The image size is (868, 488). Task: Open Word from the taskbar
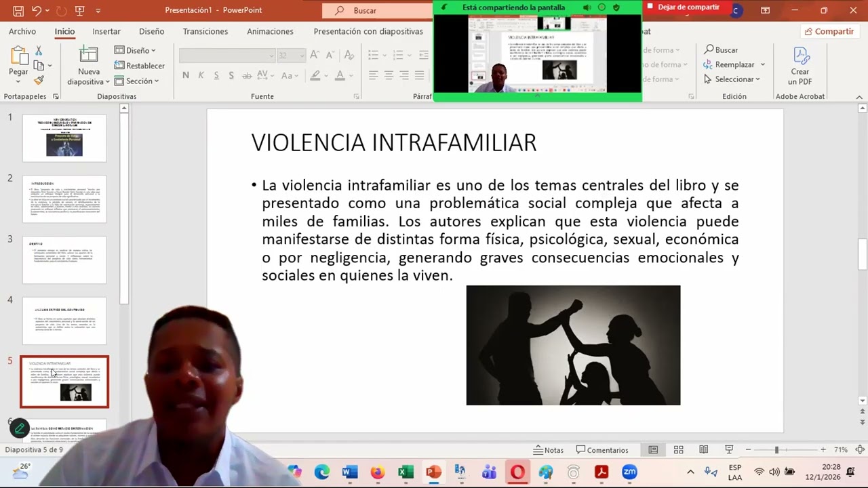click(350, 472)
